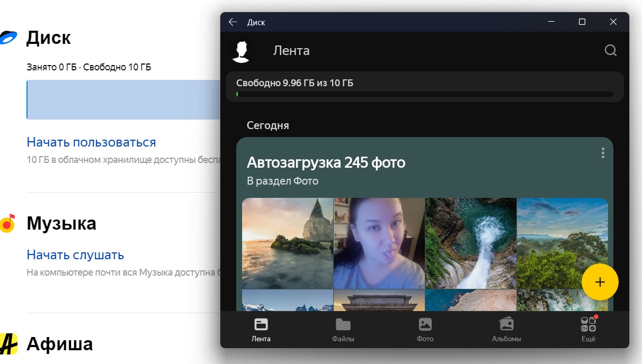642x364 pixels.
Task: Open the Ещё tab
Action: click(x=588, y=330)
